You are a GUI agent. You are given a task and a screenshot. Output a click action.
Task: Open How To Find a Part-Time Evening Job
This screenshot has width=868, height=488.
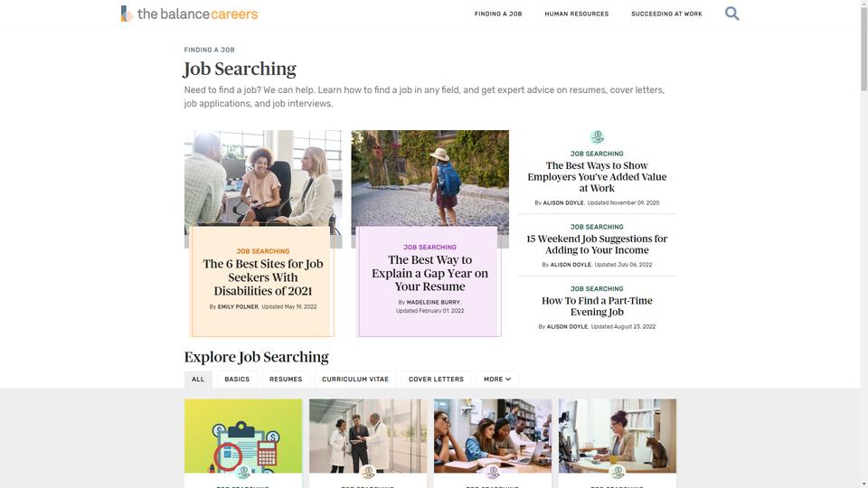click(597, 306)
